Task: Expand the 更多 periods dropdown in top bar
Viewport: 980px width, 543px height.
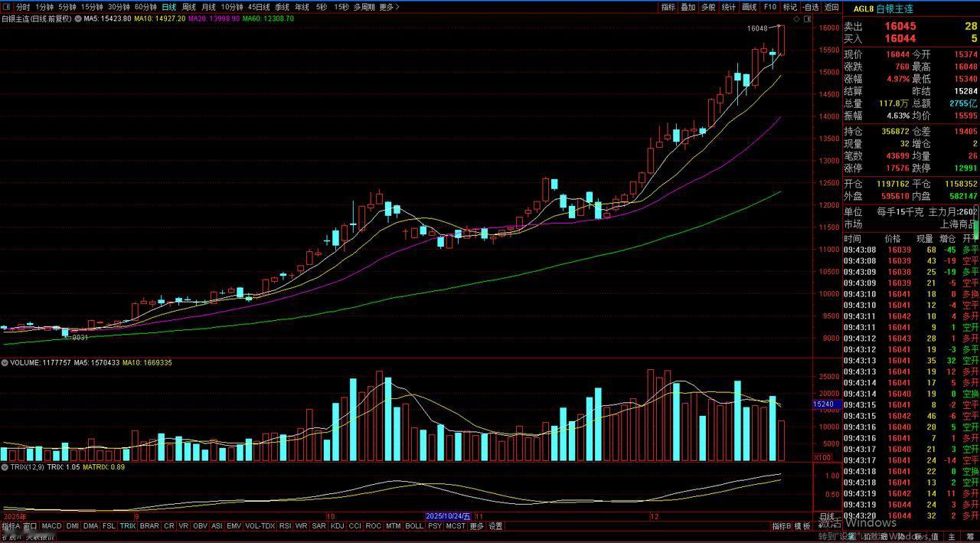Action: pyautogui.click(x=390, y=7)
